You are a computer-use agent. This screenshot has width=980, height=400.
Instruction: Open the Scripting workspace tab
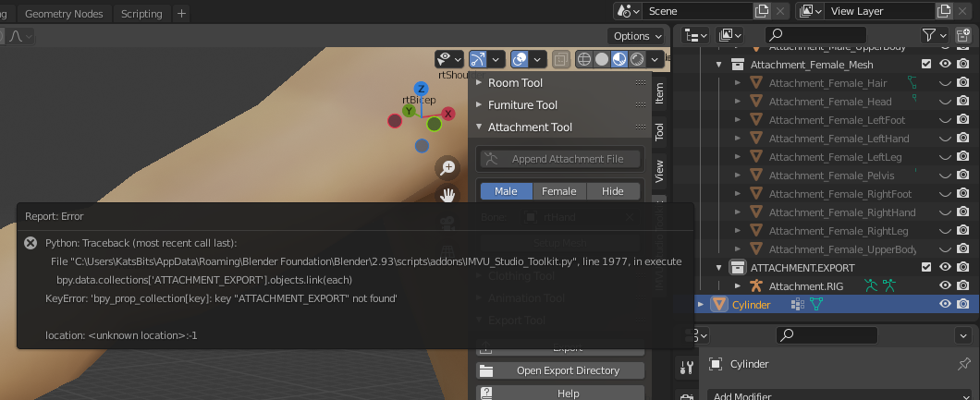point(141,14)
